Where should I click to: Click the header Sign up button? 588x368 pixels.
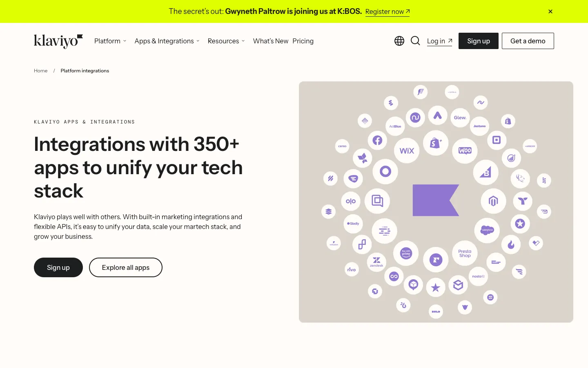point(479,41)
